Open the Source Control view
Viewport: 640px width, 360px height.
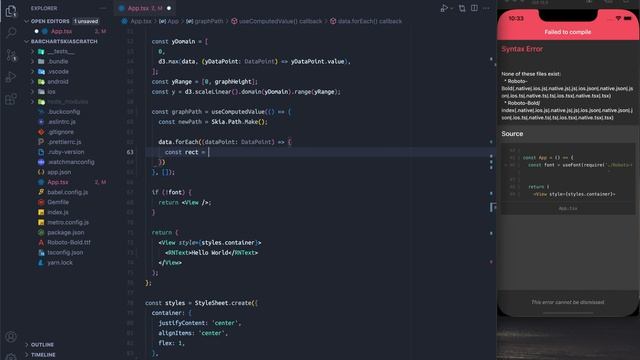pos(11,55)
